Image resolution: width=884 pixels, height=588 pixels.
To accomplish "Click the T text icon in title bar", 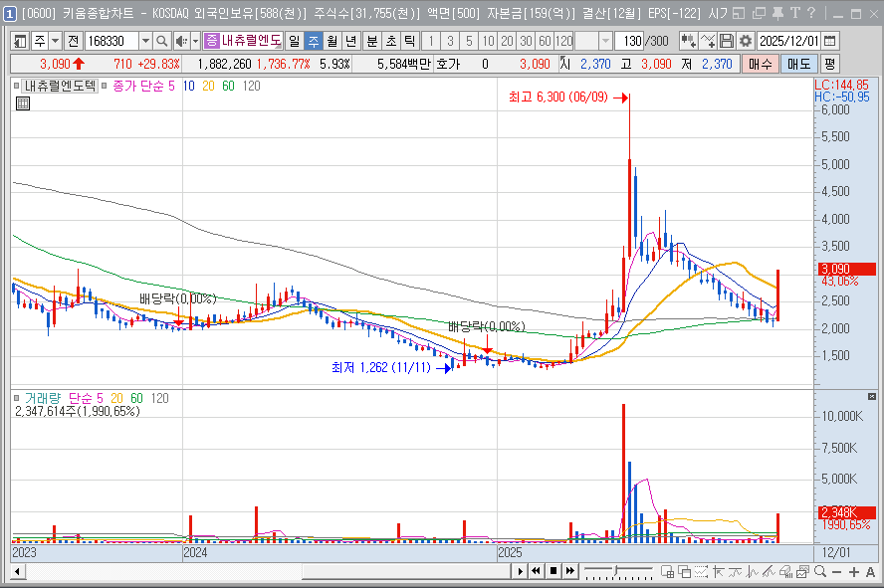I will [x=795, y=13].
